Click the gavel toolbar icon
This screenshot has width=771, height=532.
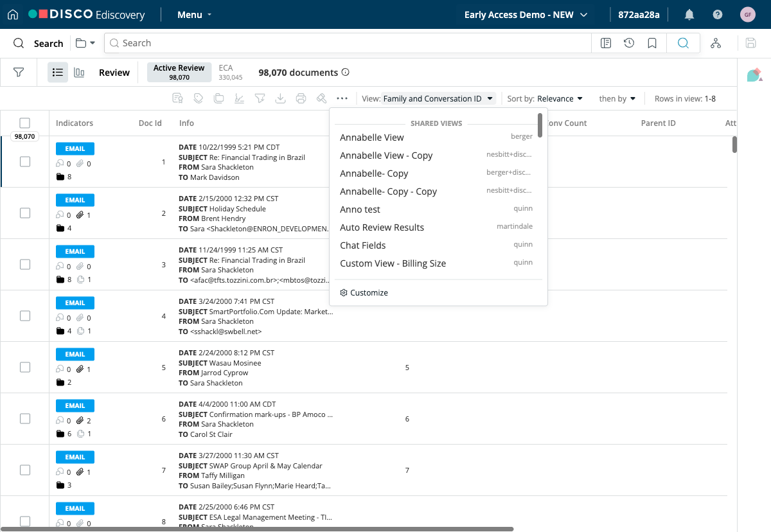tap(321, 98)
